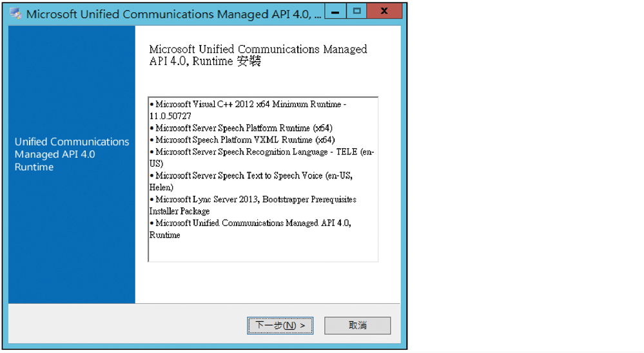
Task: Cancel setup using the 取消 button
Action: (x=357, y=325)
